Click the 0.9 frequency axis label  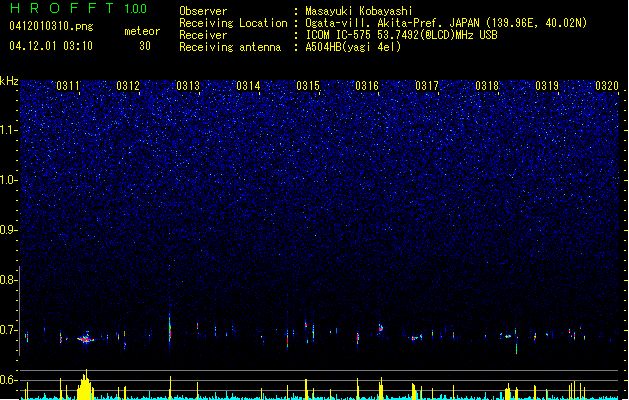[x=9, y=230]
